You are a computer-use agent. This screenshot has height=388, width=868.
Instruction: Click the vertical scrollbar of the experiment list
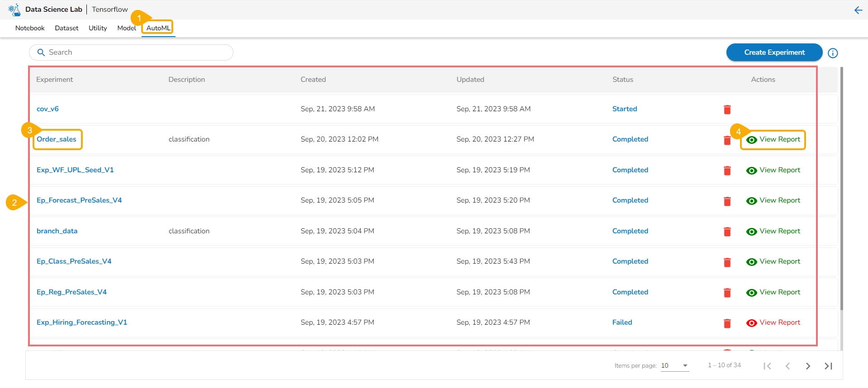pyautogui.click(x=841, y=190)
